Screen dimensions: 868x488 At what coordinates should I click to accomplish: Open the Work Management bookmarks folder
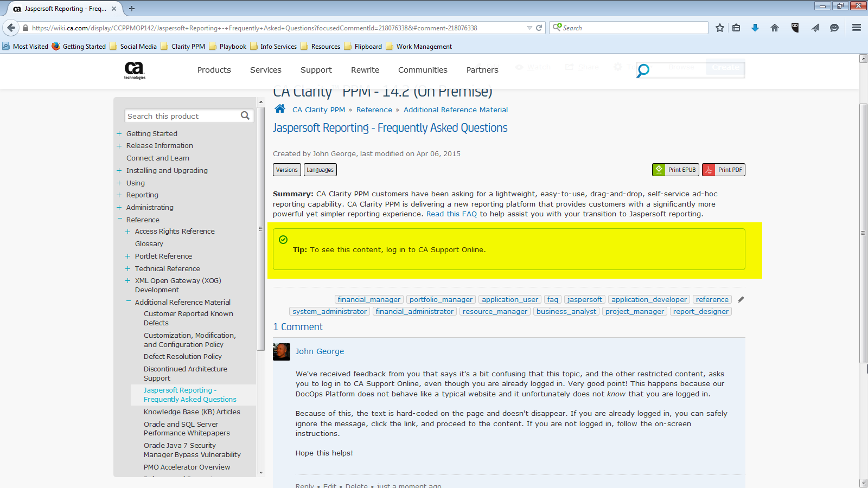(419, 46)
